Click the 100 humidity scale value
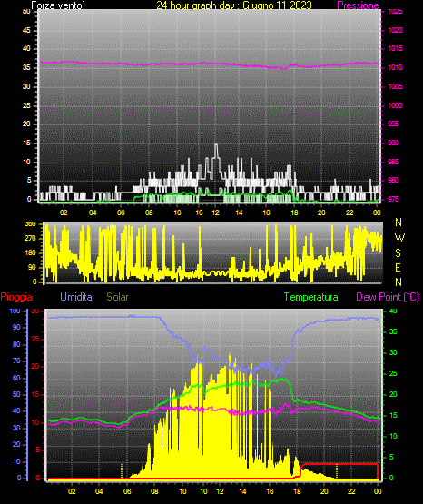This screenshot has height=504, width=423. coord(15,311)
